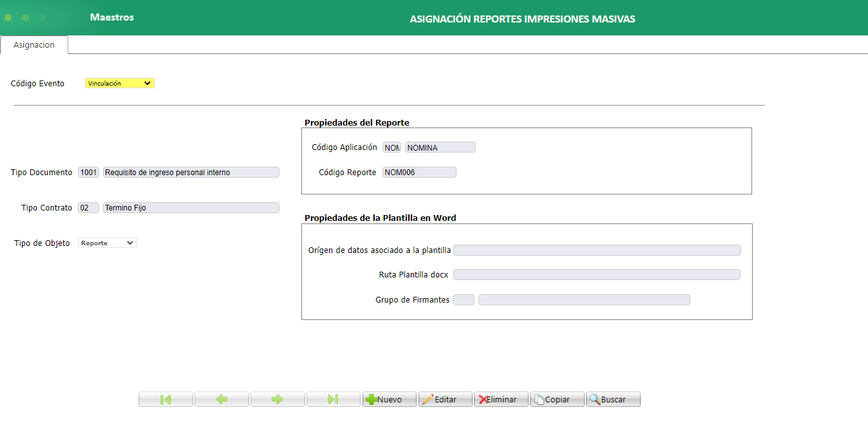
Task: Go to next record arrow
Action: click(x=278, y=399)
